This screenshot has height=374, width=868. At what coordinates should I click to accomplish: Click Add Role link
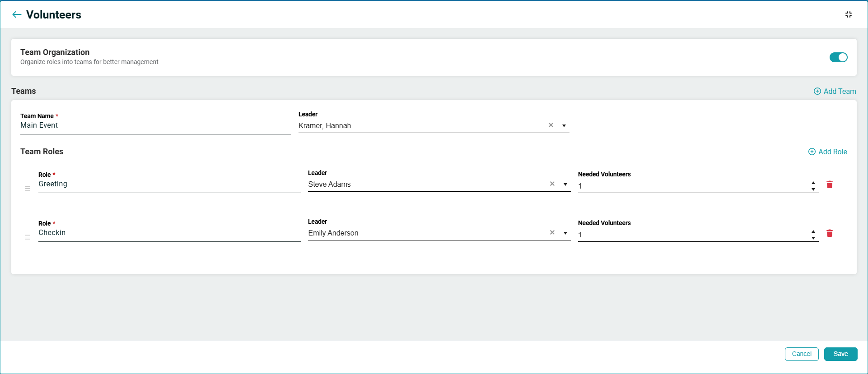[x=827, y=152]
